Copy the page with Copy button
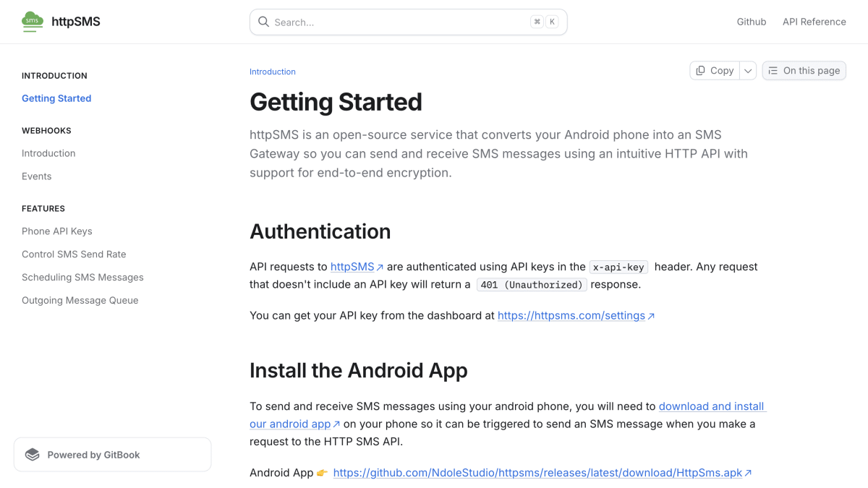The width and height of the screenshot is (868, 488). point(715,70)
